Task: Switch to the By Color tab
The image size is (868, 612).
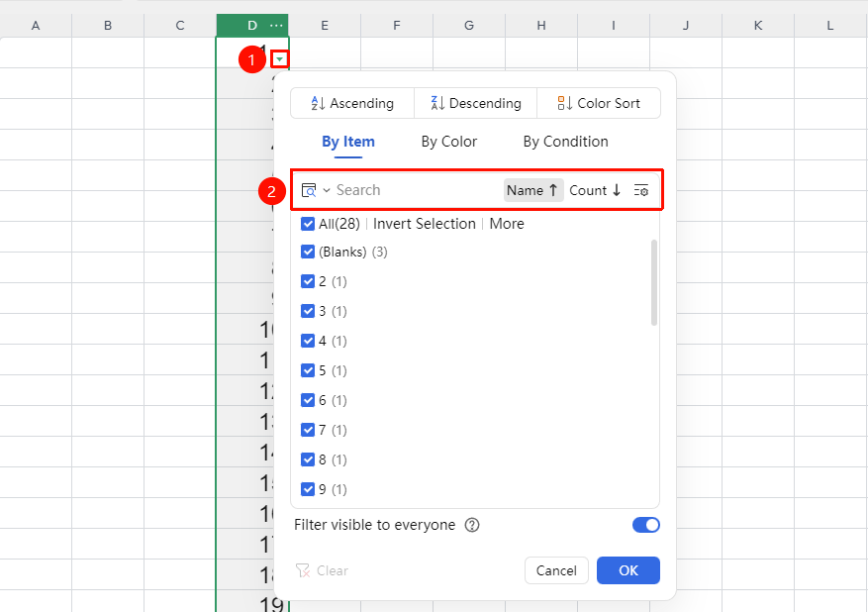Action: click(449, 142)
